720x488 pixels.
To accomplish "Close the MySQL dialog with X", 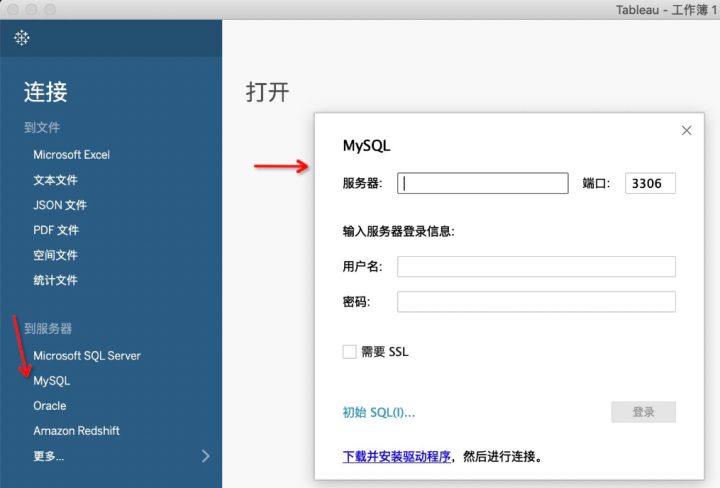I will (x=686, y=130).
